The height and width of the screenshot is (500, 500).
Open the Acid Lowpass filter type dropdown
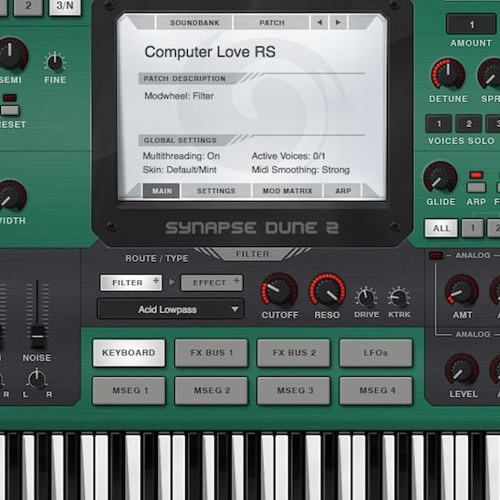(x=171, y=309)
